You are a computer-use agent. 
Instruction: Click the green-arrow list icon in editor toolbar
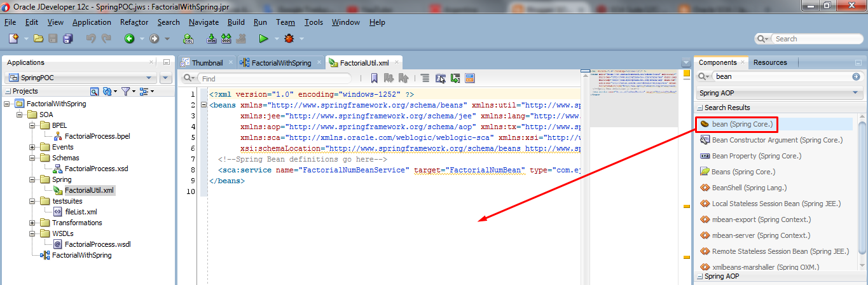tap(455, 78)
